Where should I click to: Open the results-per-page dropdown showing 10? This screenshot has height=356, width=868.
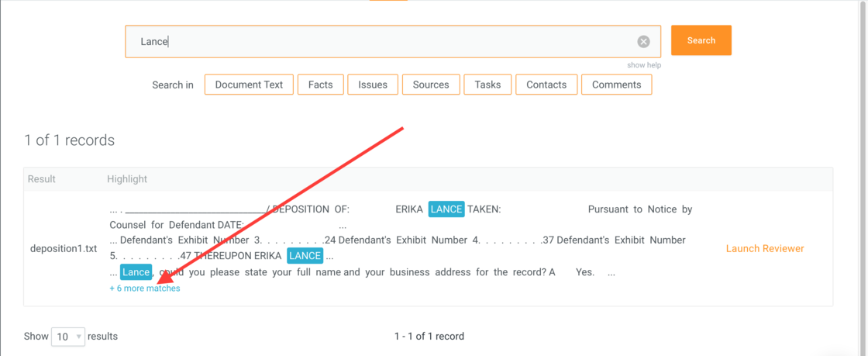[x=68, y=337]
